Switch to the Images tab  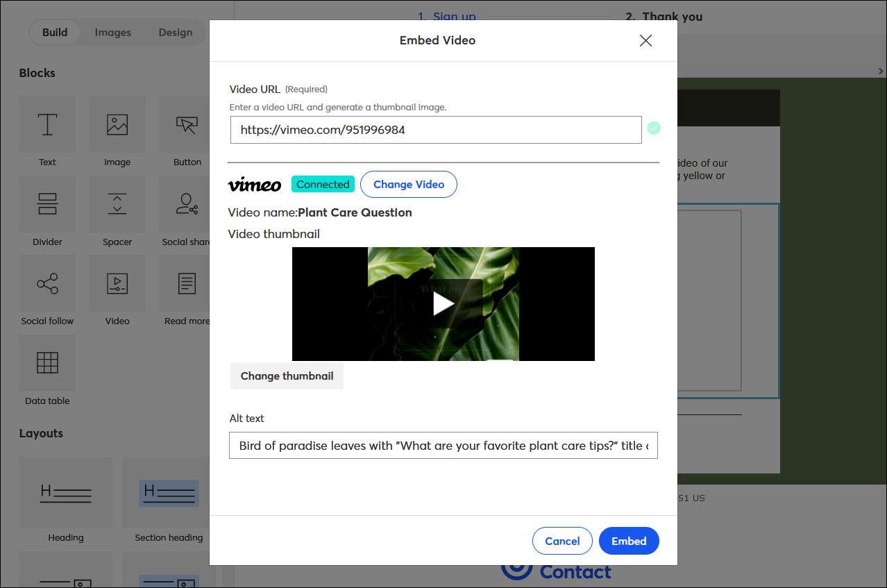[x=113, y=32]
